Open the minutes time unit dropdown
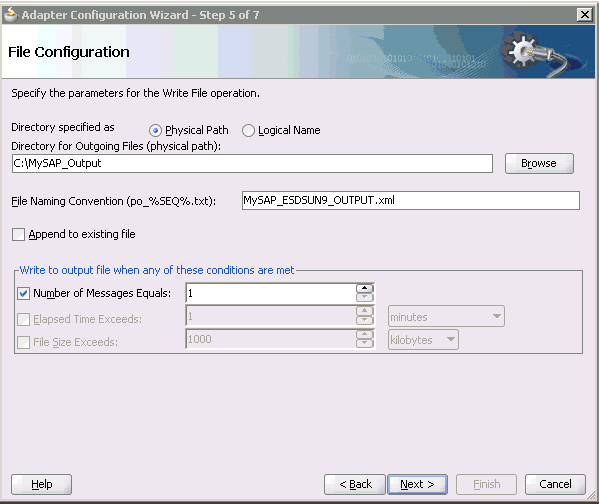Image resolution: width=599 pixels, height=504 pixels. tap(446, 316)
